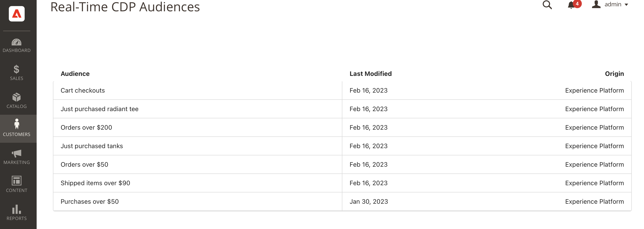
Task: Click the Adobe Commerce logo icon
Action: click(x=17, y=14)
